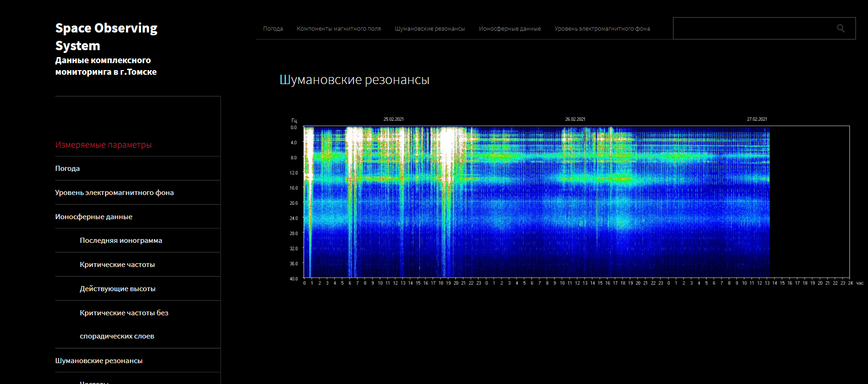Click the 26.02.2021 date label on chart

pyautogui.click(x=575, y=119)
